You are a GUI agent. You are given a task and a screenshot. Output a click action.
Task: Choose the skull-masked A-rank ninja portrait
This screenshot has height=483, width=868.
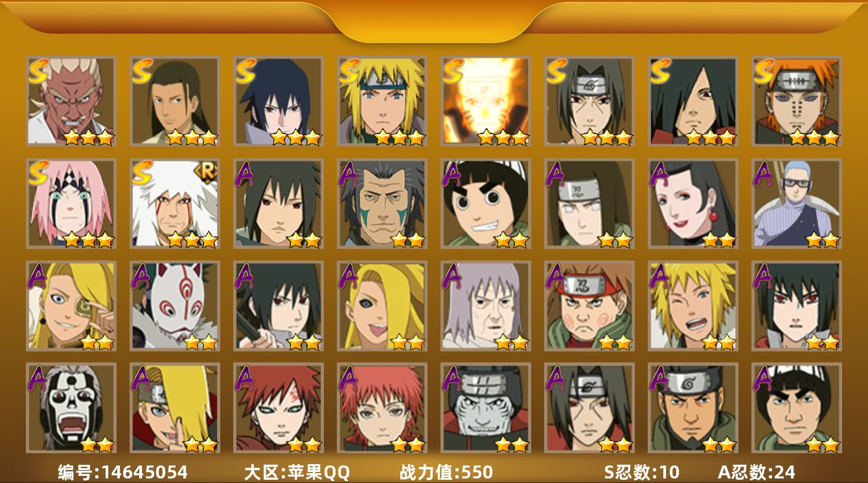[x=71, y=408]
